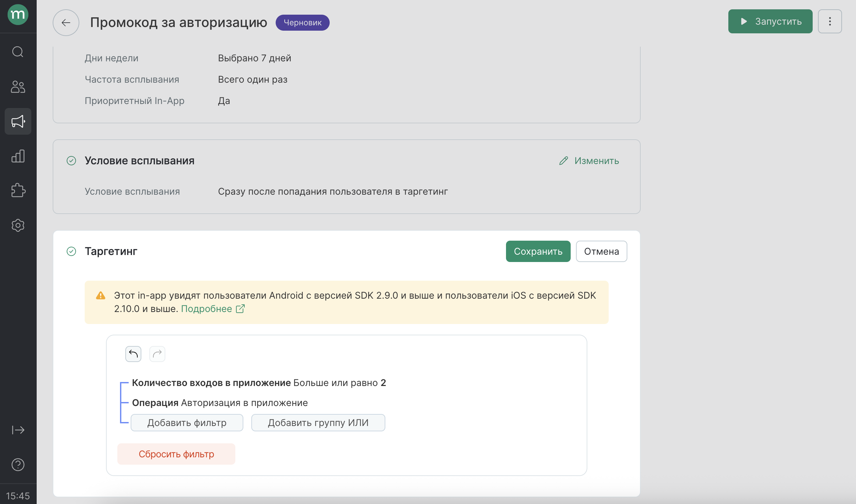Click Добавить группу ИЛИ button

[318, 422]
